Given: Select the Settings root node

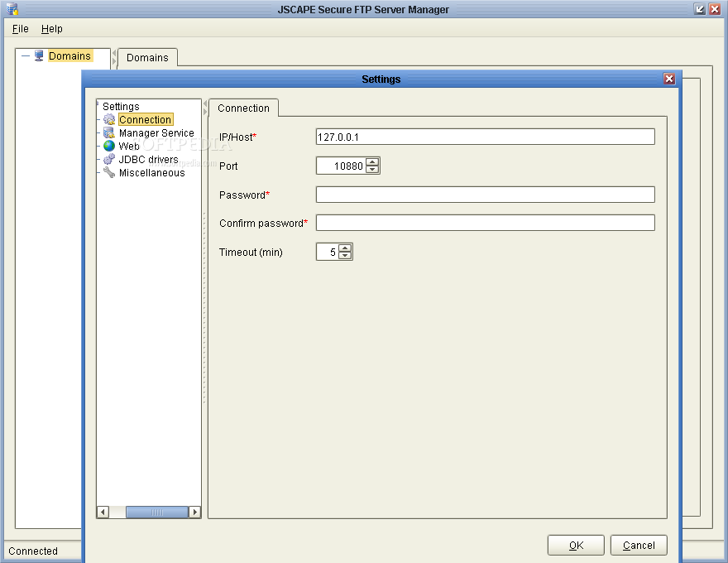Looking at the screenshot, I should (121, 106).
